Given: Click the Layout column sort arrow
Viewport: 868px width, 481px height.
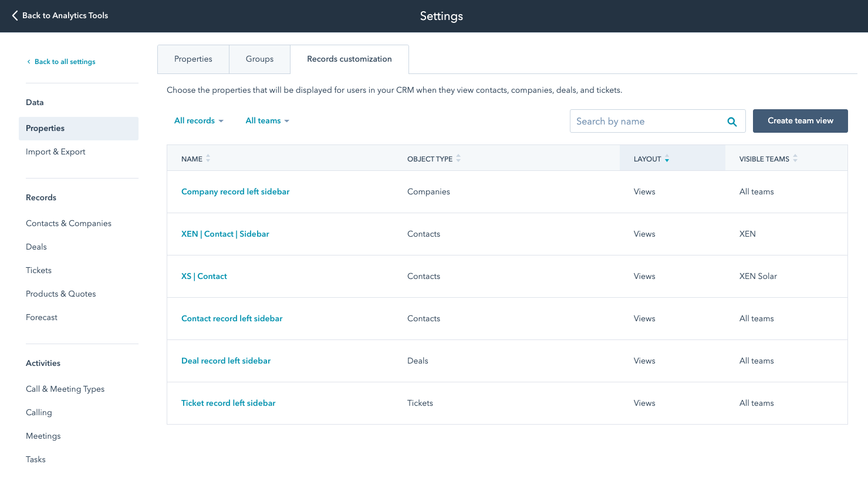Looking at the screenshot, I should point(667,159).
